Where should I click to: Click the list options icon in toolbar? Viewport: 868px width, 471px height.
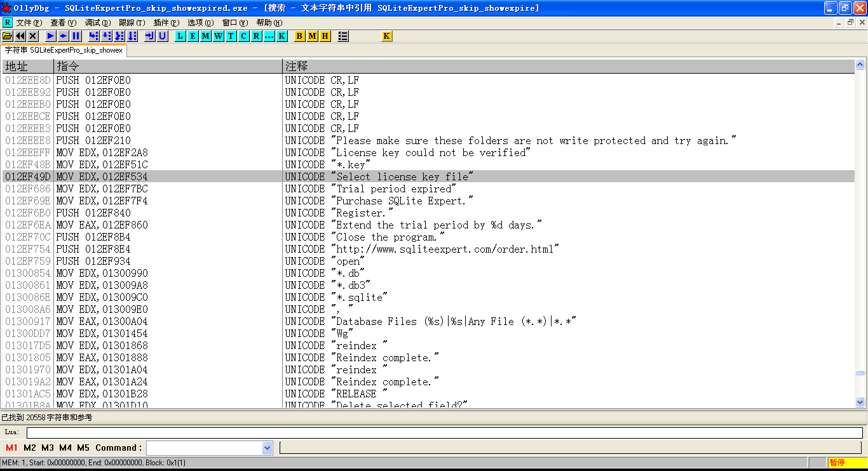click(x=343, y=36)
